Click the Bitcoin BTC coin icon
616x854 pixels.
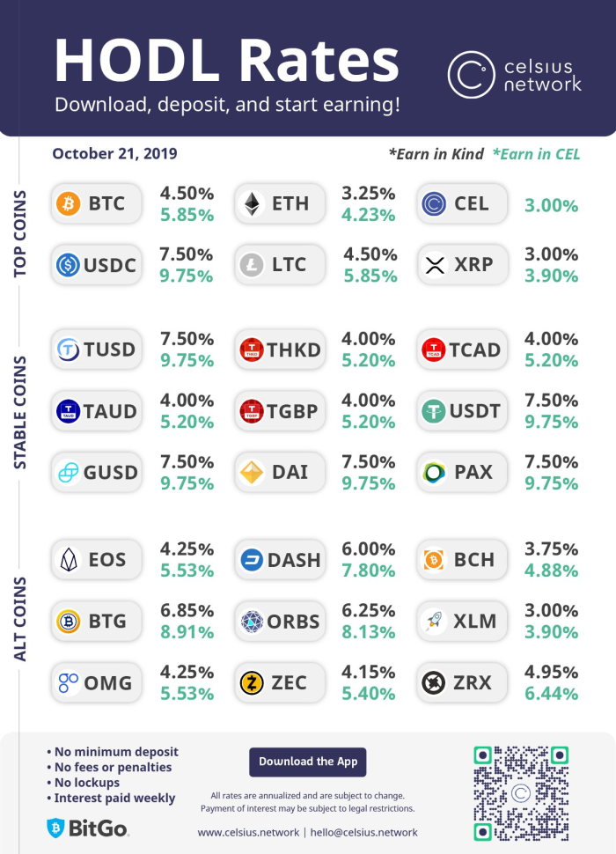point(68,204)
